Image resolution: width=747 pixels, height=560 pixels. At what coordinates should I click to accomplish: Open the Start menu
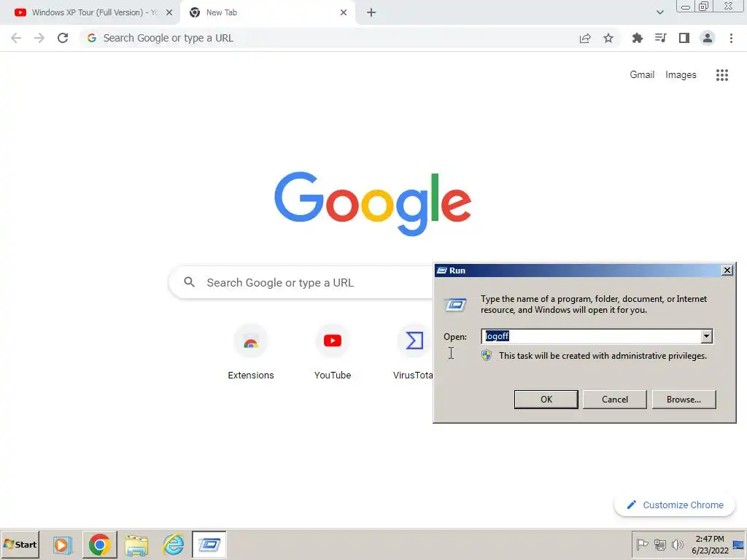[x=20, y=544]
